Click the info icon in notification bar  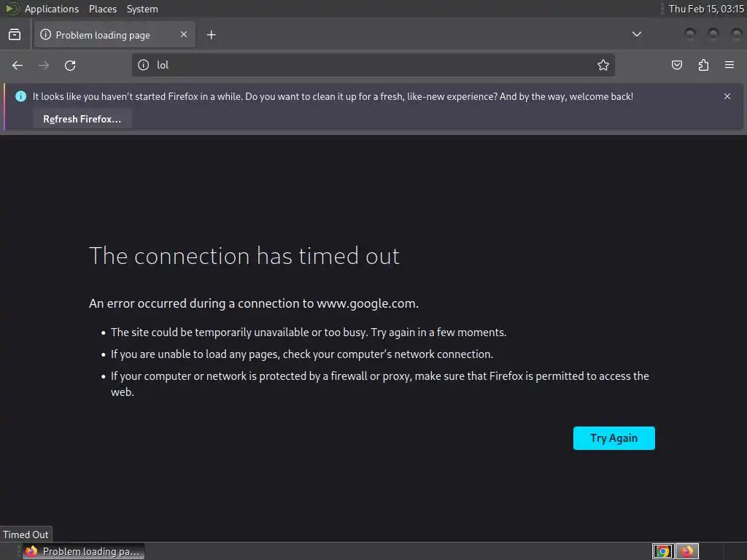click(x=20, y=96)
